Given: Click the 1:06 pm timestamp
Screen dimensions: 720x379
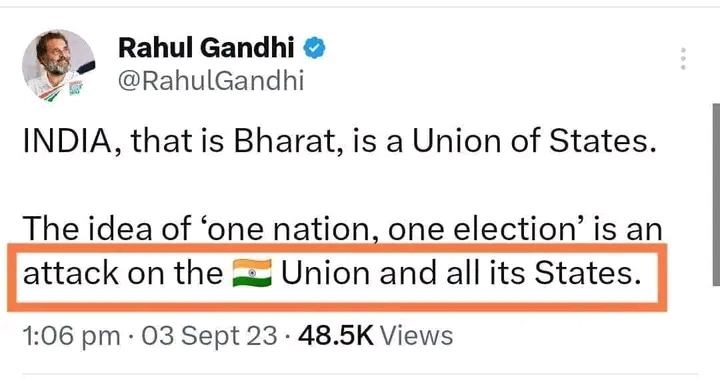Looking at the screenshot, I should (71, 336).
